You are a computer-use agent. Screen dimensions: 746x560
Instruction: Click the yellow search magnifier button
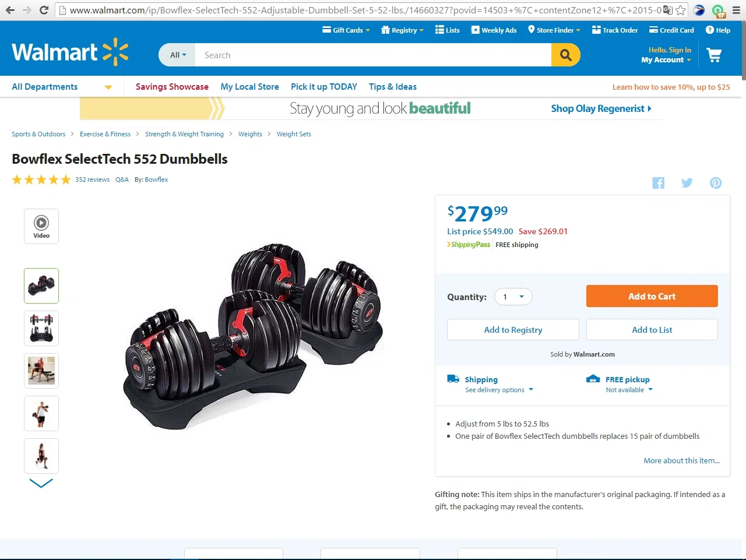565,55
